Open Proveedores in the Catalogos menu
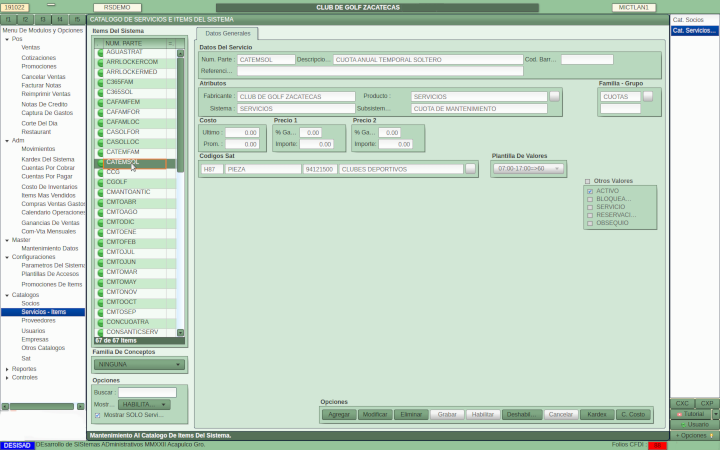The height and width of the screenshot is (450, 720). tap(39, 320)
